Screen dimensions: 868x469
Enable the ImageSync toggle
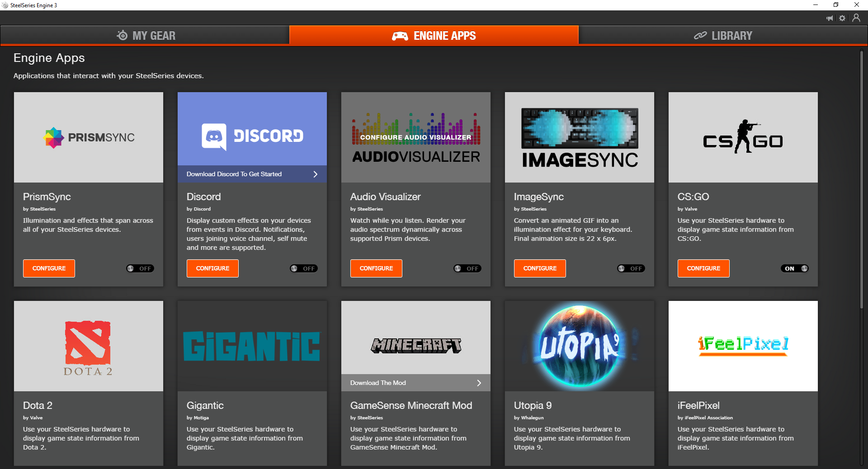click(x=631, y=268)
